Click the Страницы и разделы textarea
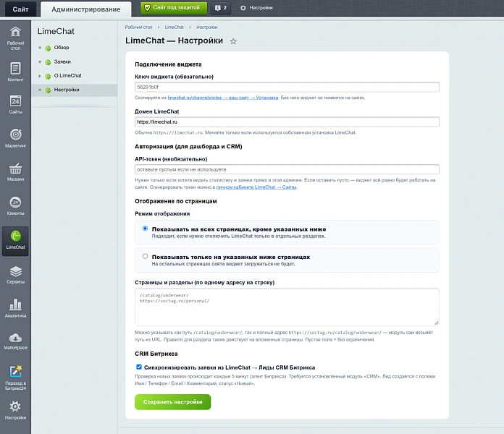Image resolution: width=504 pixels, height=434 pixels. (287, 307)
